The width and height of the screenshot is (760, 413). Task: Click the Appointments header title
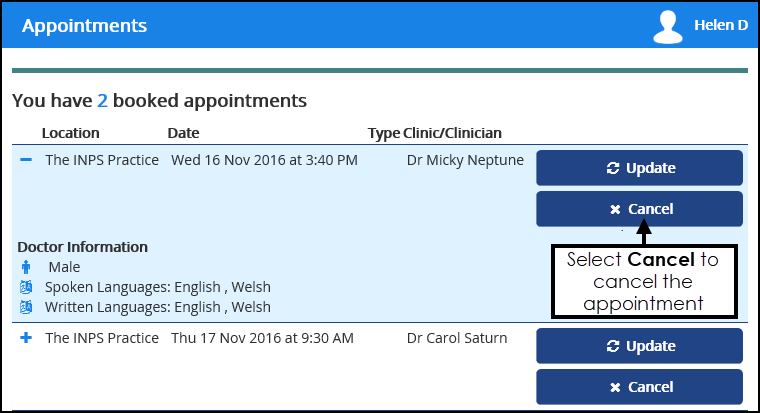tap(84, 26)
